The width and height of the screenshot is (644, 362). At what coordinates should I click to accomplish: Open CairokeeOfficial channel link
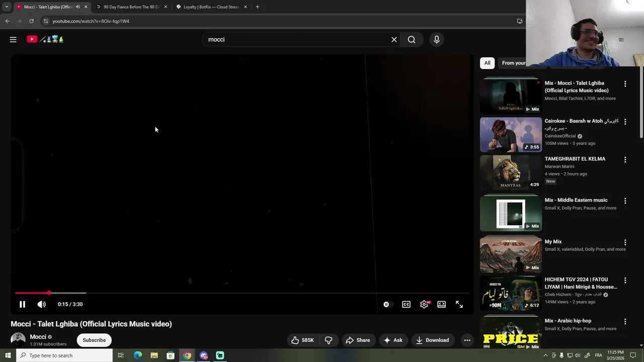(560, 136)
